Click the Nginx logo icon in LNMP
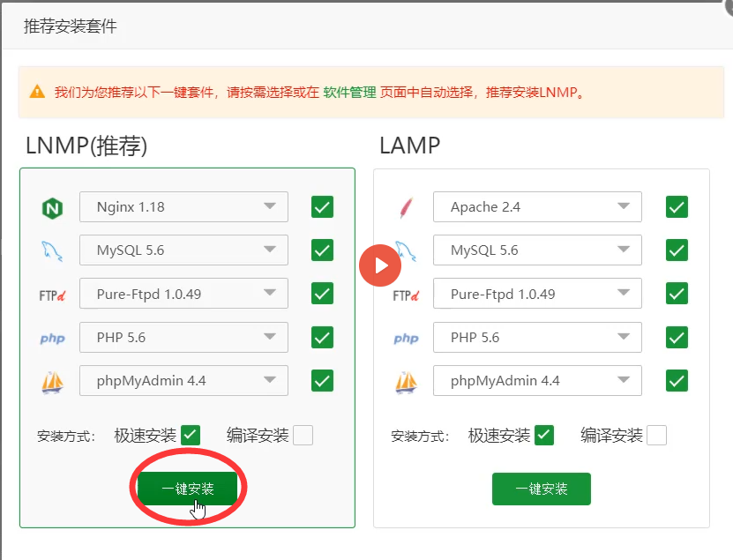Viewport: 733px width, 560px height. tap(52, 208)
